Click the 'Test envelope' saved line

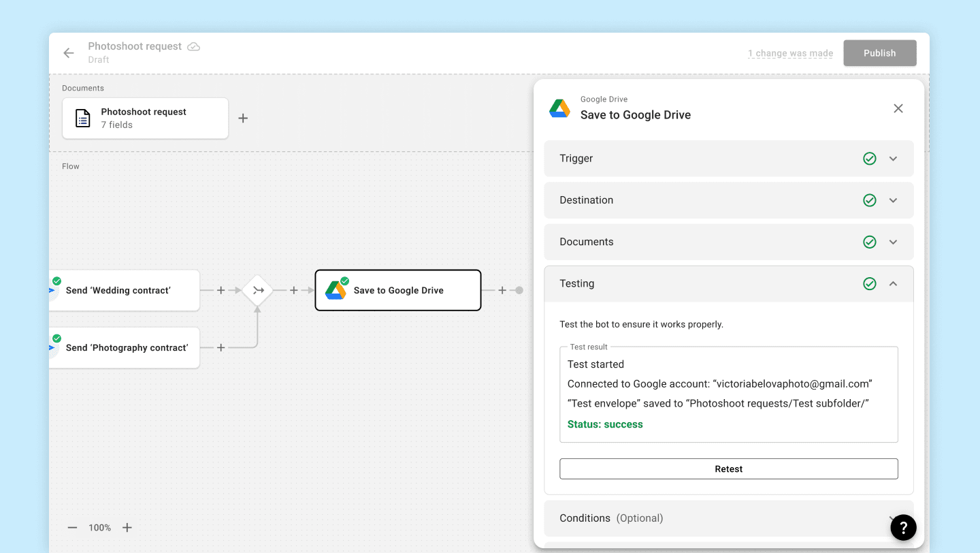(x=718, y=404)
